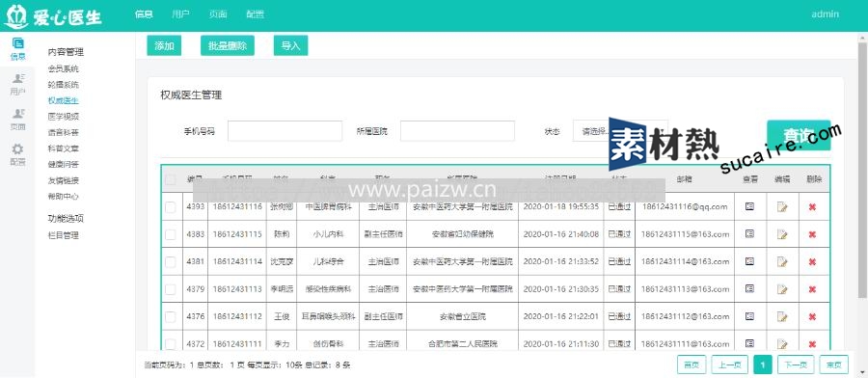Edit record 4393 pencil icon
This screenshot has height=378, width=868.
(x=781, y=207)
